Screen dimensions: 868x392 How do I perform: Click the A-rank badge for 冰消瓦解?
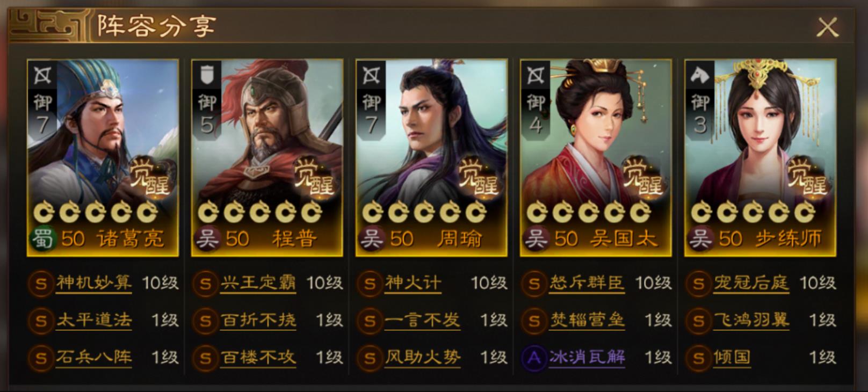click(534, 358)
